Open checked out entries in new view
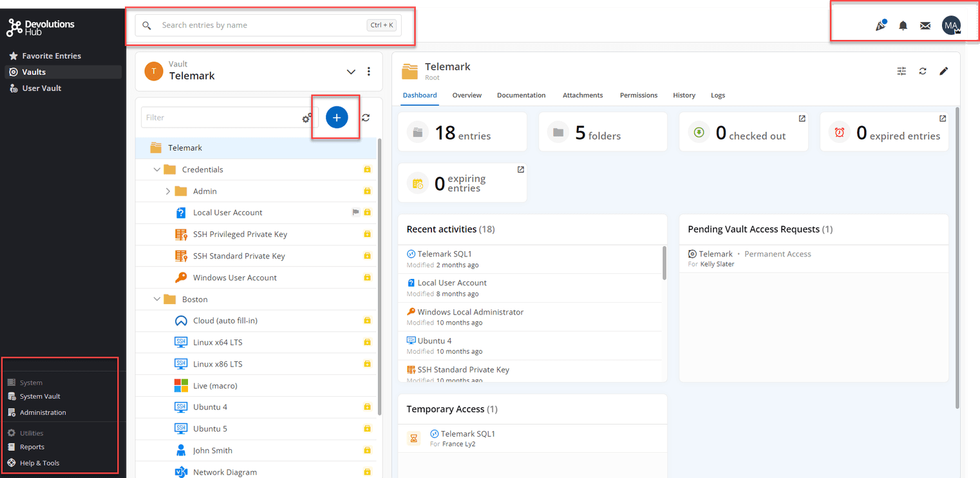 point(802,119)
